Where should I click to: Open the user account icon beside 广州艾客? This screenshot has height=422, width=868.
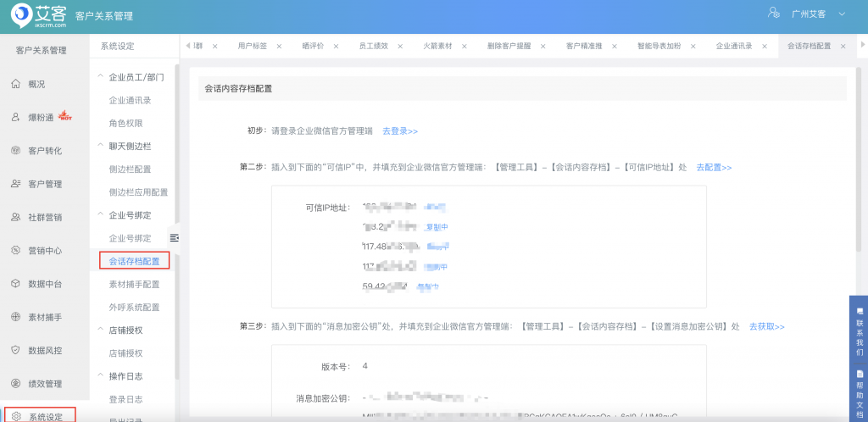[x=773, y=12]
